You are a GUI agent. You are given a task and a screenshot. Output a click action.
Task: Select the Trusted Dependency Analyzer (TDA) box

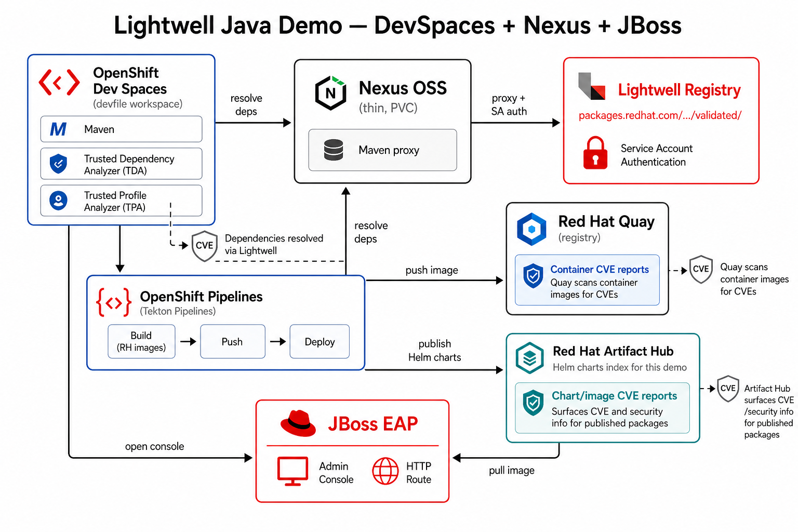(122, 164)
